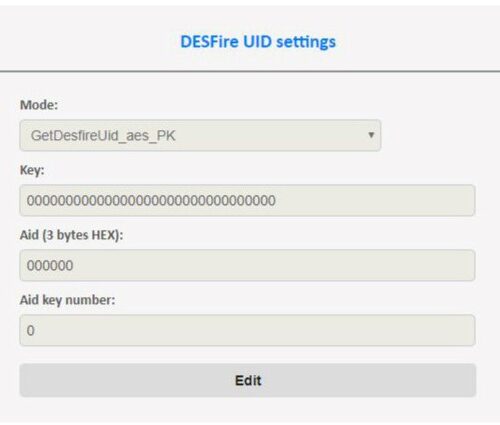Focus the Aid key number field

pyautogui.click(x=247, y=330)
